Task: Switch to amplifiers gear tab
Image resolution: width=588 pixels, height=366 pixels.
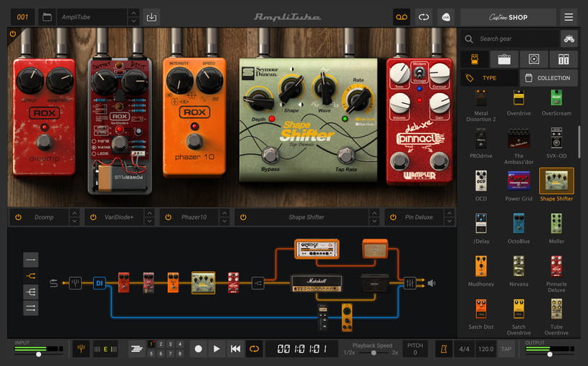Action: [x=504, y=59]
